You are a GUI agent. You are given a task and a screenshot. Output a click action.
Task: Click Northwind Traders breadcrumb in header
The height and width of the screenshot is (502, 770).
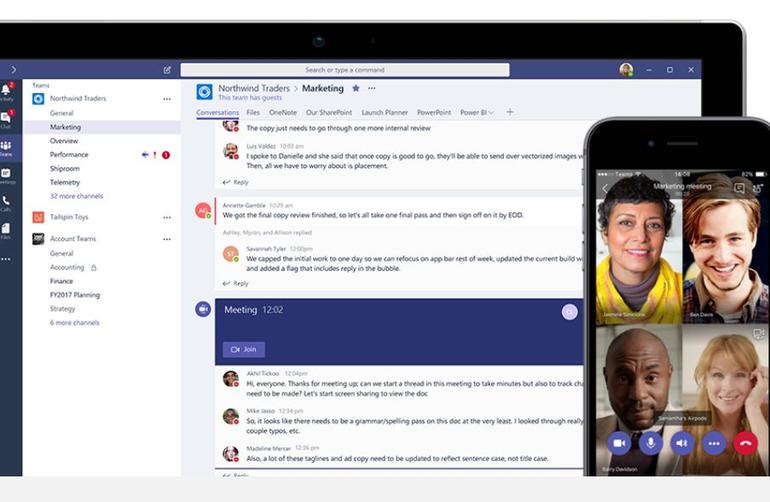pyautogui.click(x=254, y=88)
